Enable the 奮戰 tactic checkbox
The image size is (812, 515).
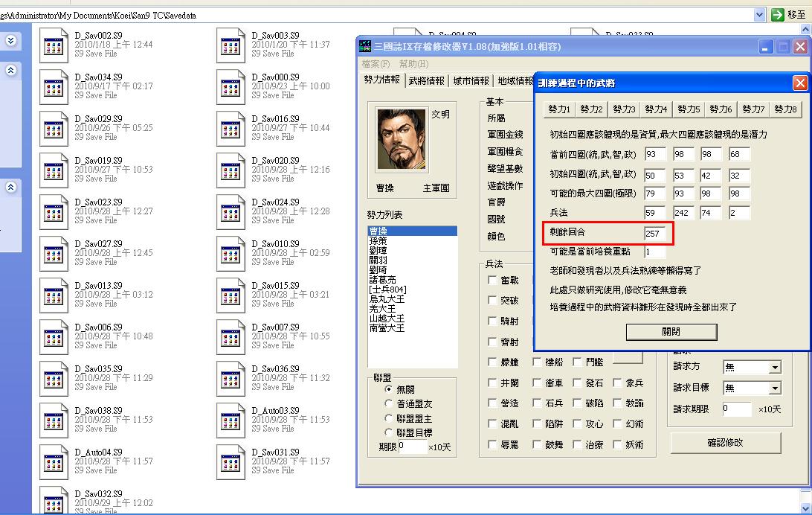pos(492,280)
